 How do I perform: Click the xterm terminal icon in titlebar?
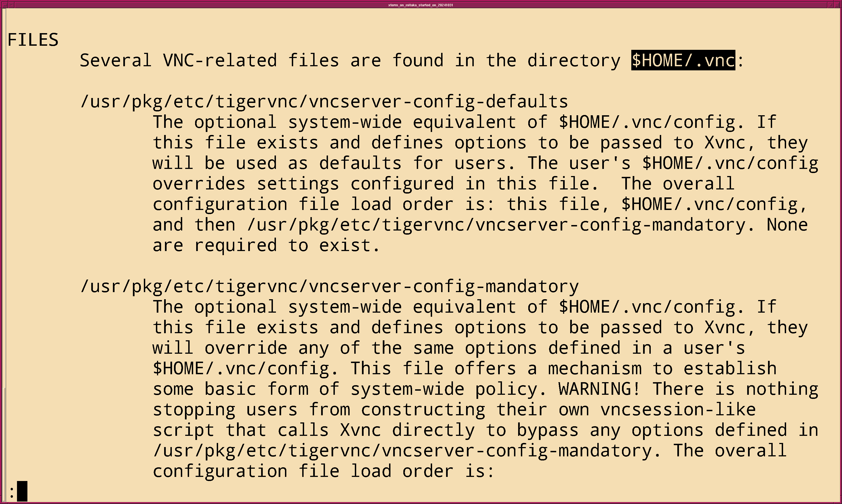[5, 4]
